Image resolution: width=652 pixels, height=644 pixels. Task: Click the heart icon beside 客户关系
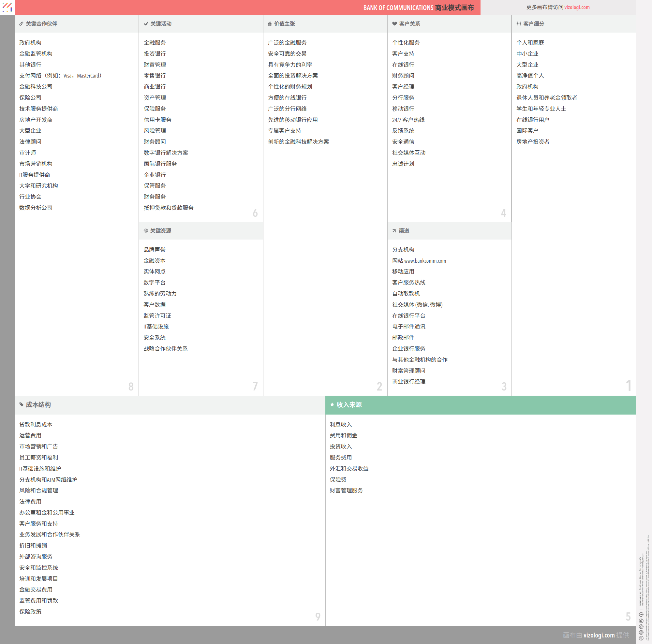(x=394, y=24)
